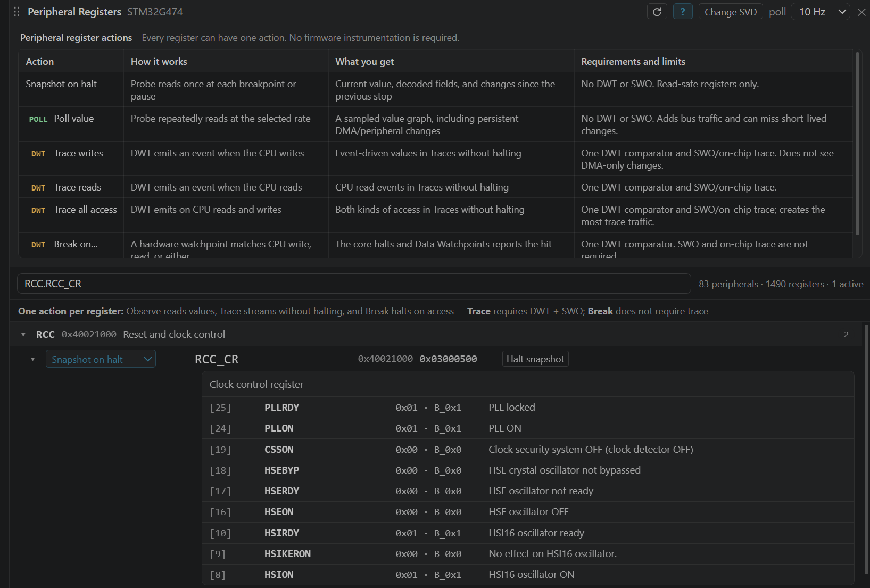
Task: Collapse the RCC_CR register row arrow
Action: click(33, 359)
